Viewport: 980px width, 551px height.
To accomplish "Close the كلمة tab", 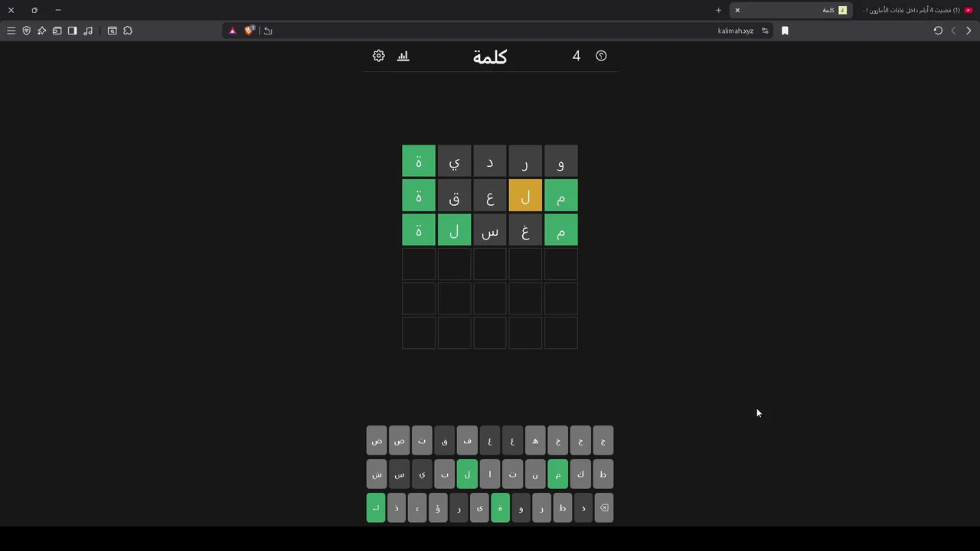I will pos(737,10).
